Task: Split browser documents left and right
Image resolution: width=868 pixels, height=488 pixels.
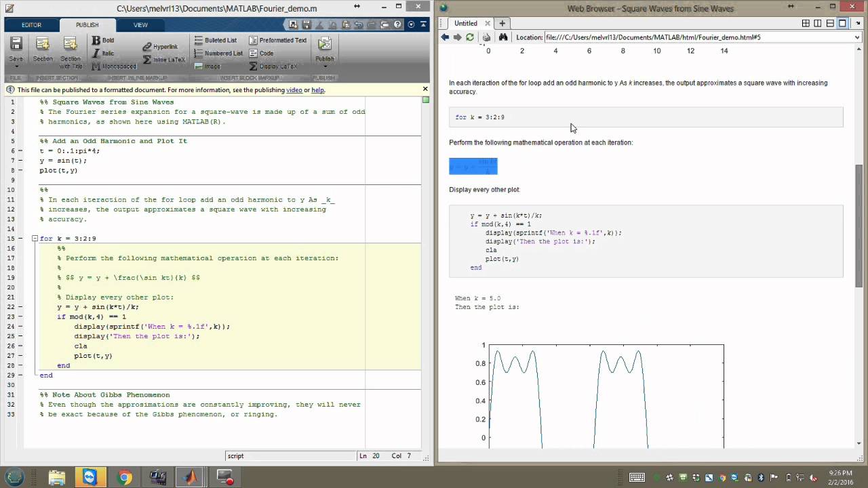Action: [818, 23]
